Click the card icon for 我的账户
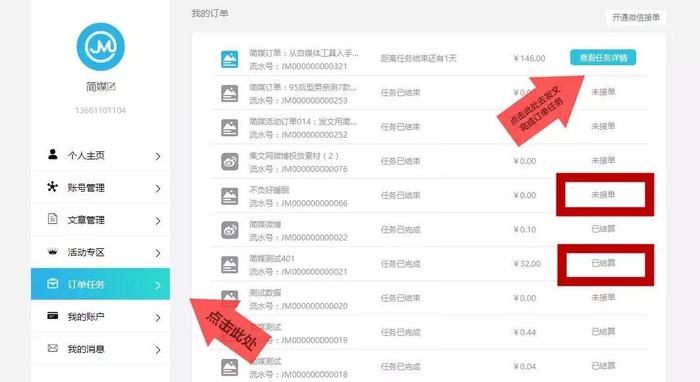This screenshot has height=382, width=700. tap(53, 316)
